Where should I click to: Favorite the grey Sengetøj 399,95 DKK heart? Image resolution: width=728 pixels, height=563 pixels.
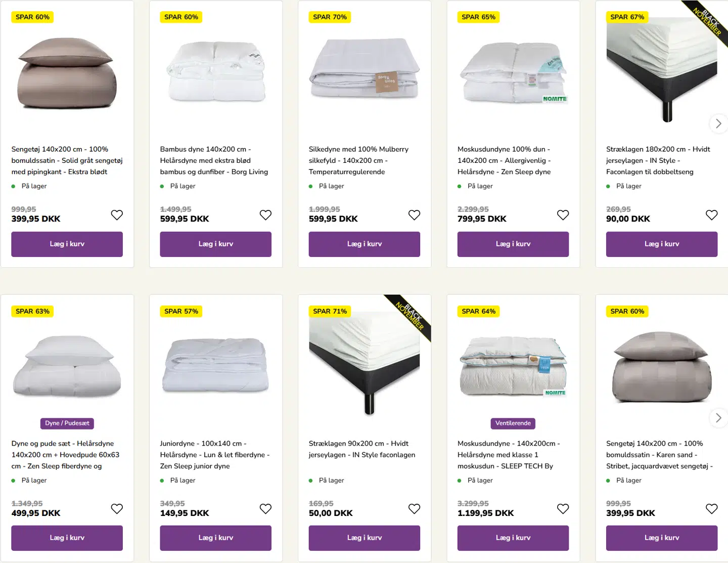coord(117,215)
